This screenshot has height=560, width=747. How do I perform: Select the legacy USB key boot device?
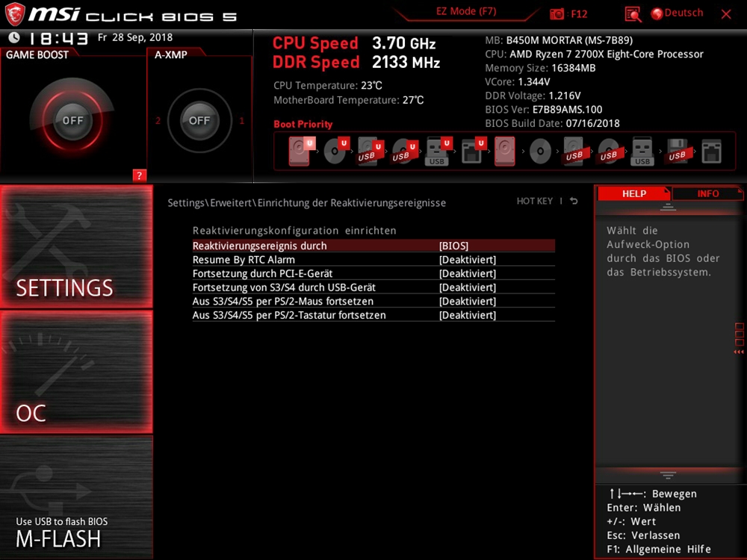(642, 152)
